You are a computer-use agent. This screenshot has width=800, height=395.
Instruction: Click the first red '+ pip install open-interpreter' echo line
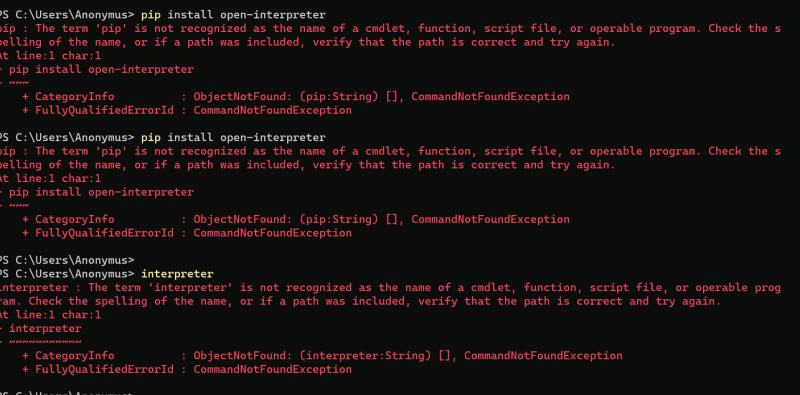tap(97, 69)
